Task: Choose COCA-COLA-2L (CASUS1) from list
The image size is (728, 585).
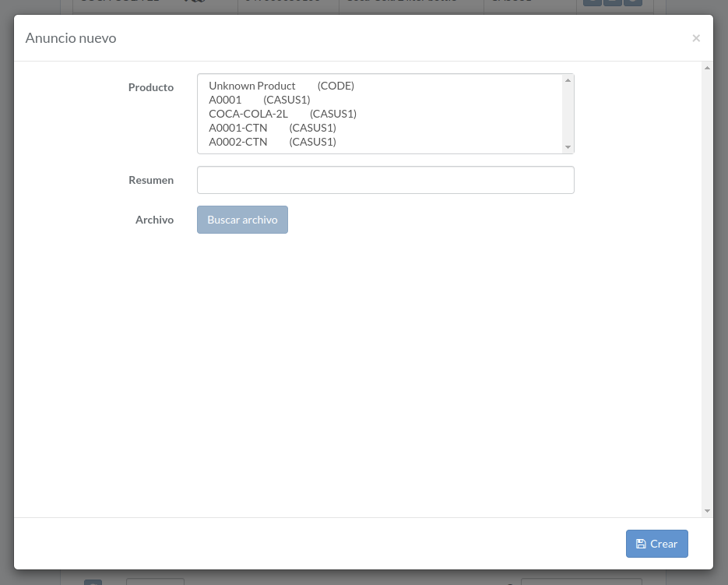Action: 379,114
